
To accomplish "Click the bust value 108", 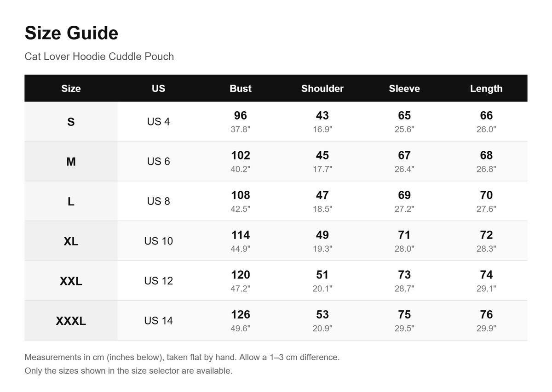I will click(241, 195).
